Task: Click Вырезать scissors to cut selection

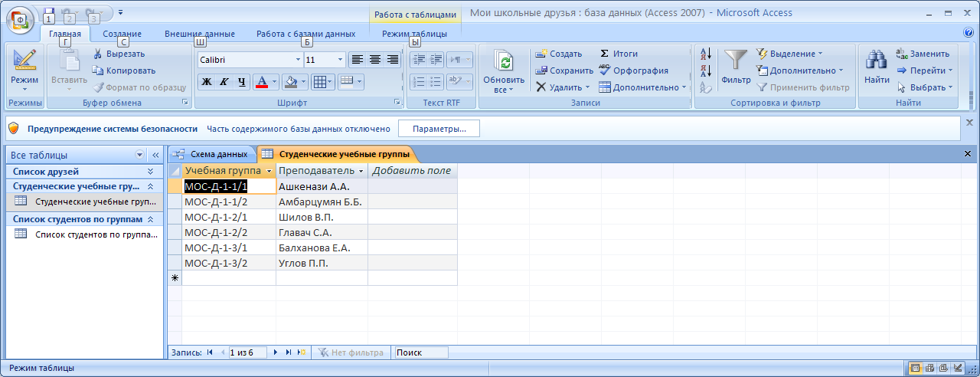Action: click(119, 54)
